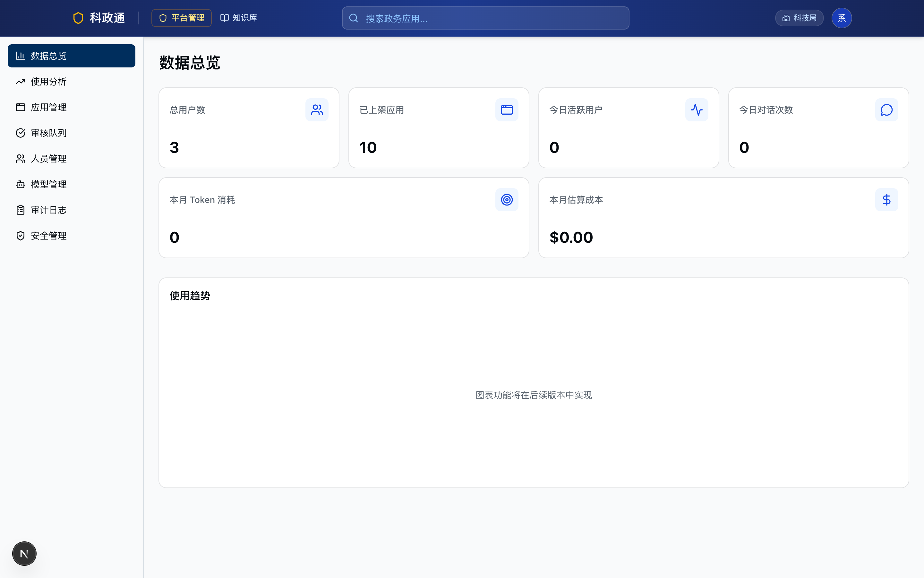Open 使用分析 from the sidebar
This screenshot has width=924, height=578.
pos(72,82)
